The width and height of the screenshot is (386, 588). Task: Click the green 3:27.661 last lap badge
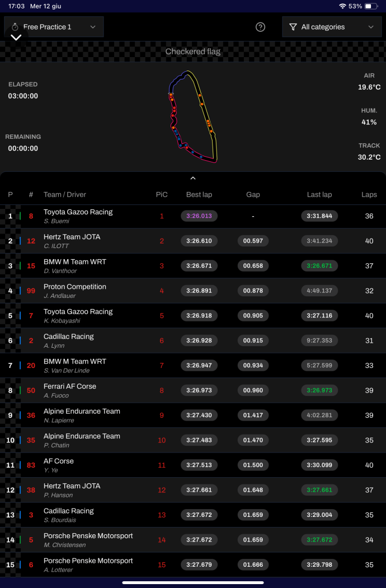pyautogui.click(x=319, y=490)
